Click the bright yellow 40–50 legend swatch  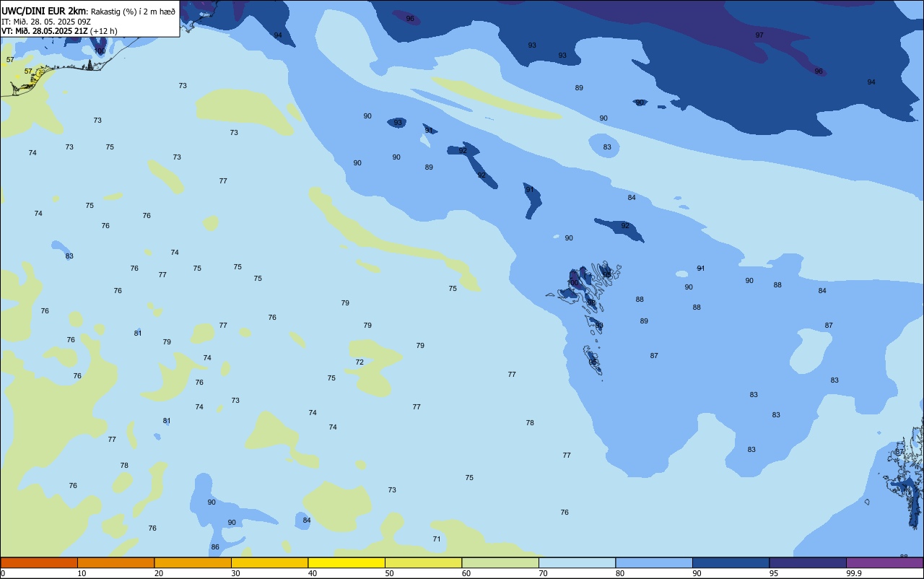point(346,562)
